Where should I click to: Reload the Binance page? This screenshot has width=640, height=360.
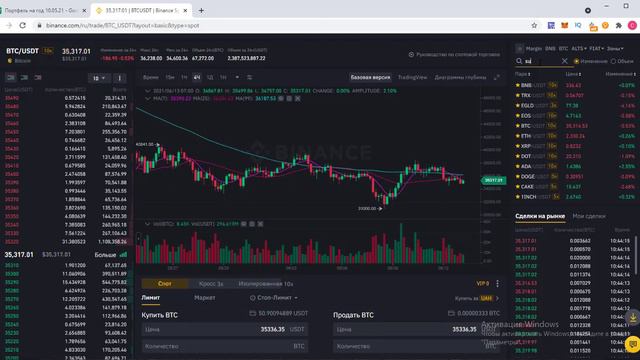[23, 25]
